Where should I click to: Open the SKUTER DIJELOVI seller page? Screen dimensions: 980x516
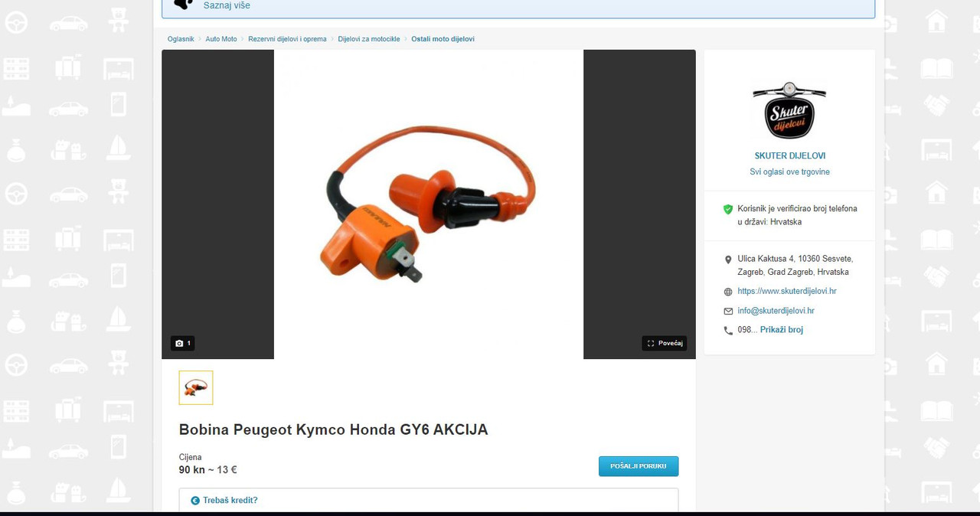789,155
